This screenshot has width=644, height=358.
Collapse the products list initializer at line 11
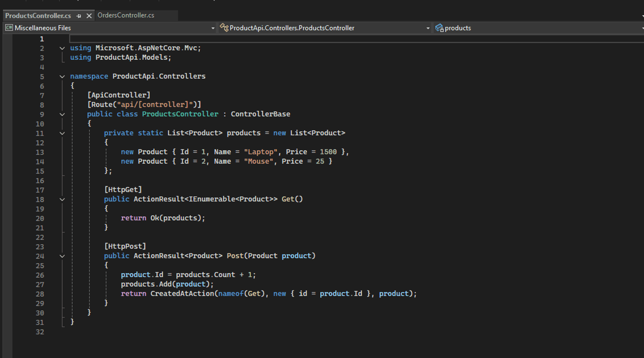tap(62, 133)
